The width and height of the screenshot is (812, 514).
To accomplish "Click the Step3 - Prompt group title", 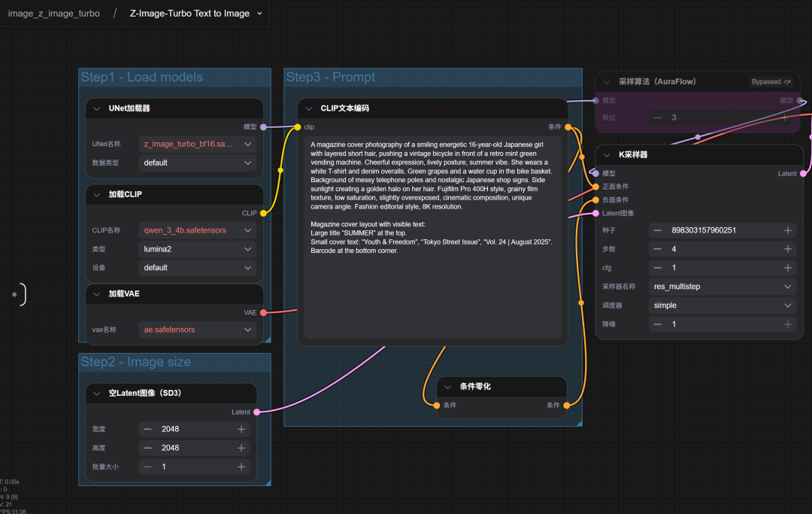I will pos(330,77).
